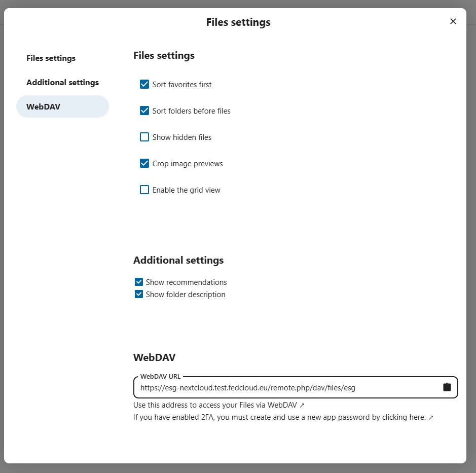476x473 pixels.
Task: Click inside the WebDAV URL field
Action: coord(284,388)
